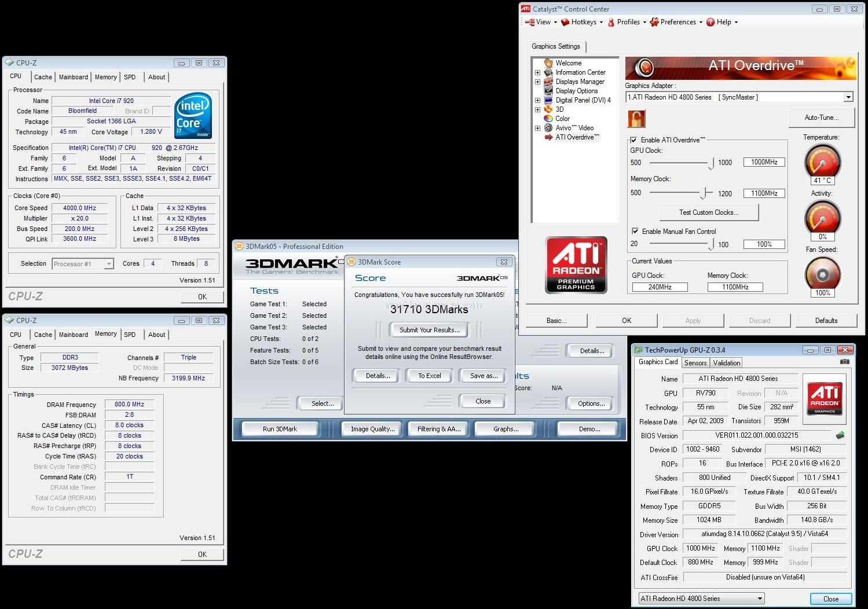Open Graphics Settings tab
The width and height of the screenshot is (868, 609).
556,46
